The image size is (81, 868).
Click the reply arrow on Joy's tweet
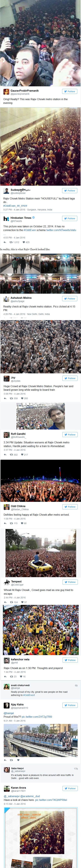coord(5,398)
